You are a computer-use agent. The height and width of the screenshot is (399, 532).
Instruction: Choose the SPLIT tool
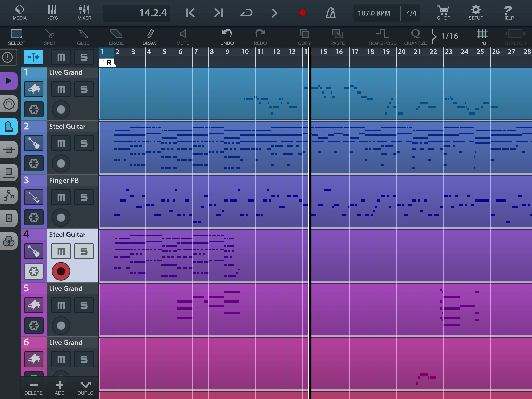point(50,37)
